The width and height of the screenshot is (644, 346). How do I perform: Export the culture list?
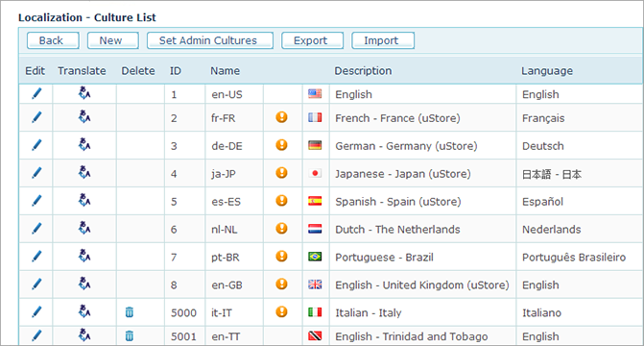click(312, 40)
